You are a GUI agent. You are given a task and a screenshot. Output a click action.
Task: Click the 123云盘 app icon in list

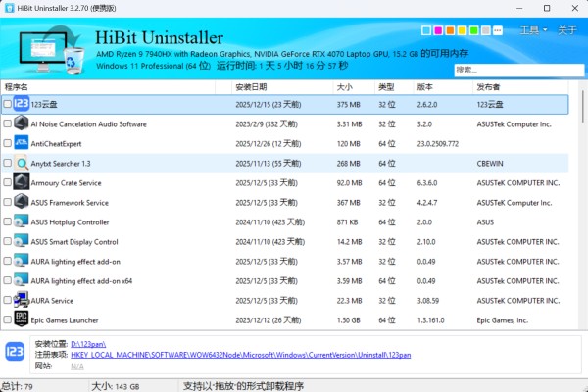point(22,103)
